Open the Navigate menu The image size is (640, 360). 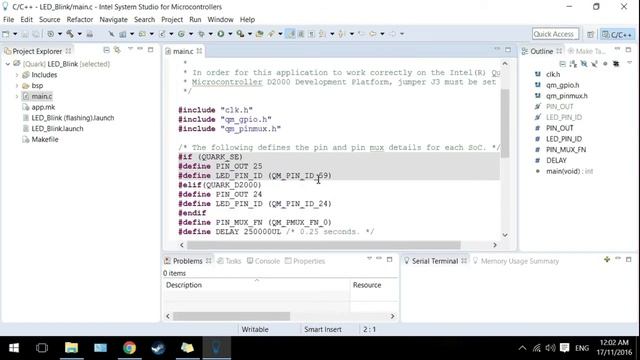[113, 20]
